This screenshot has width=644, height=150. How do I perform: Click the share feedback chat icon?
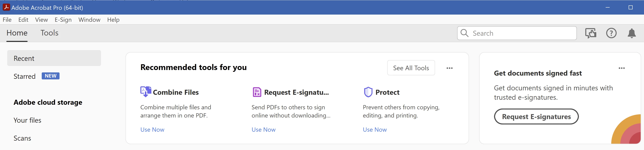coord(590,33)
